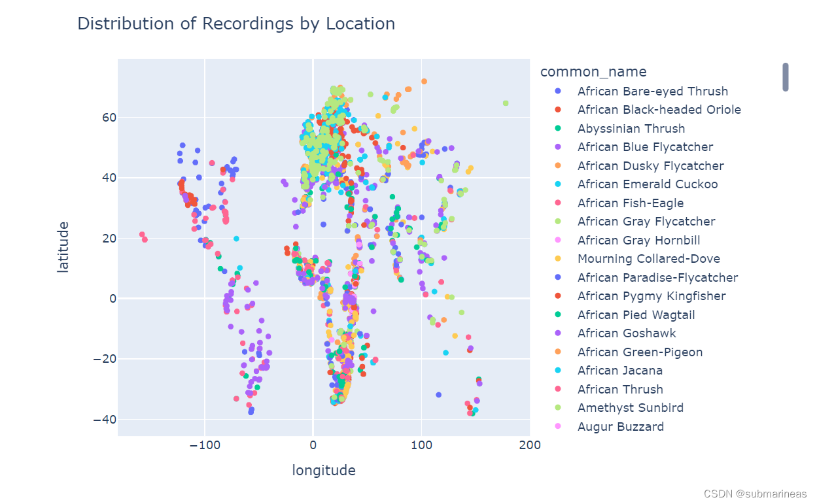Click the x-axis tick label 100
The width and height of the screenshot is (817, 504).
click(x=421, y=445)
